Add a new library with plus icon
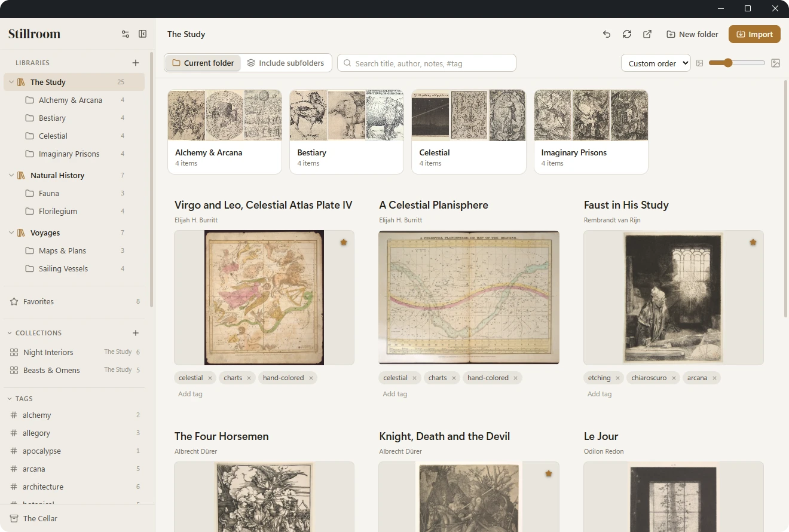 pyautogui.click(x=136, y=63)
